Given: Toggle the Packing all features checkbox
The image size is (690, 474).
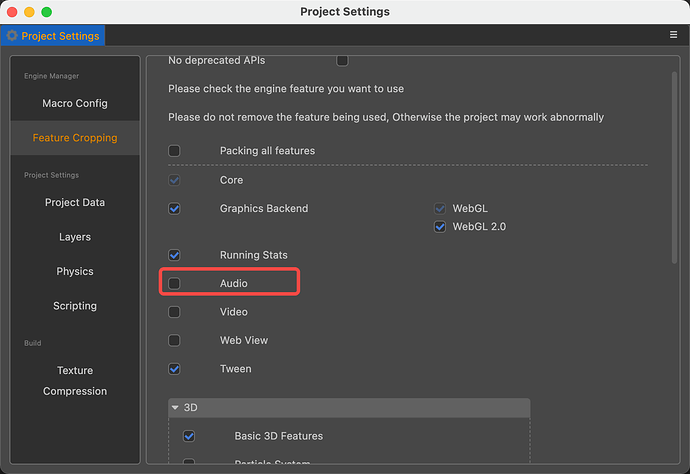Looking at the screenshot, I should click(175, 151).
